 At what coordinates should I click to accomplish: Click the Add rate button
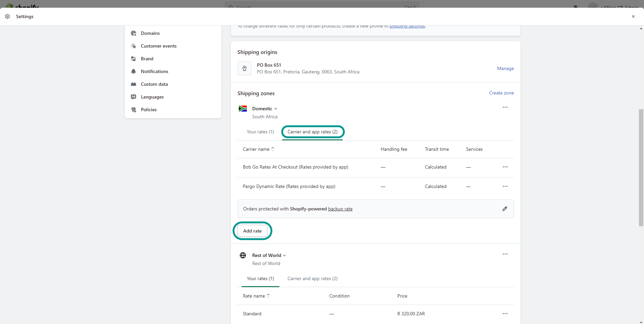pyautogui.click(x=252, y=231)
